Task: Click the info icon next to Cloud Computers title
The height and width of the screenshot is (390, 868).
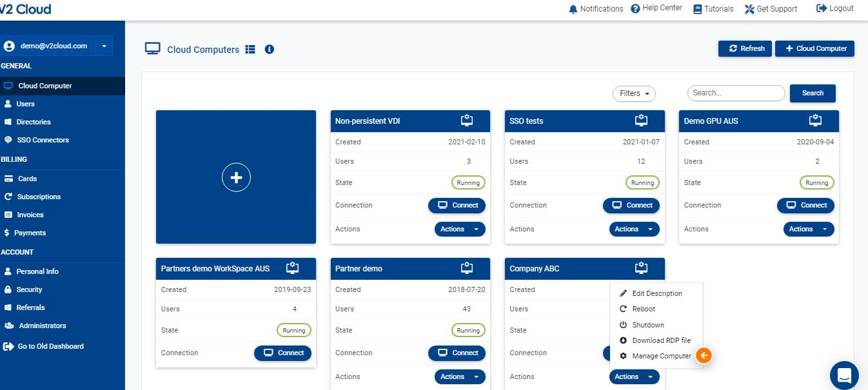Action: coord(270,50)
